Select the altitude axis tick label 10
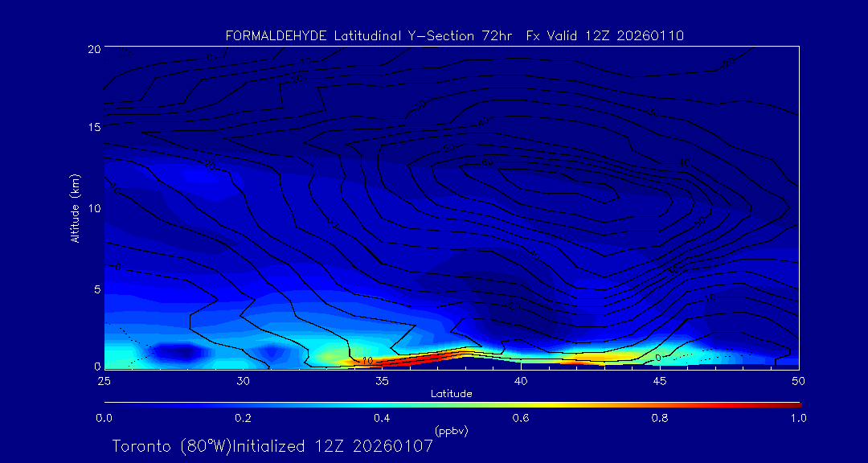 click(93, 208)
